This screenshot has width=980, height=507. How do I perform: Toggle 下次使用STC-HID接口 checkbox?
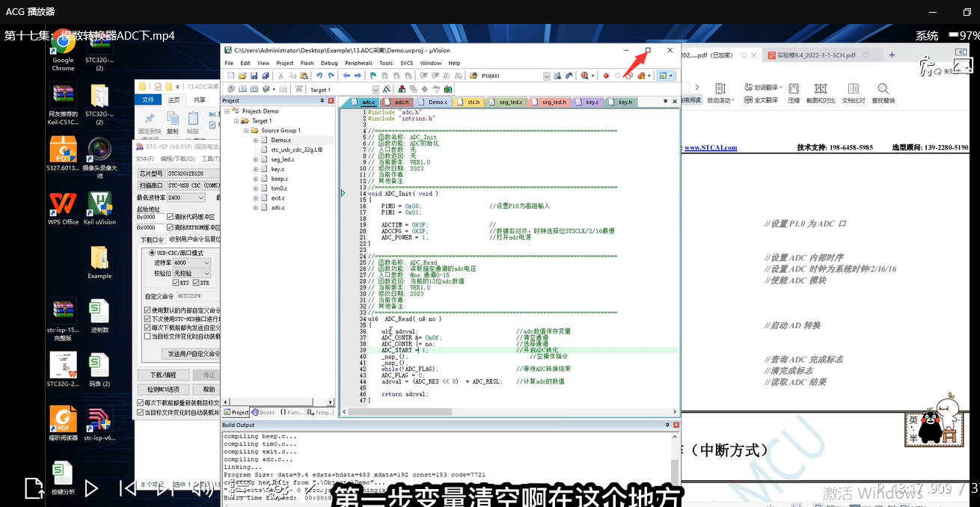[147, 319]
